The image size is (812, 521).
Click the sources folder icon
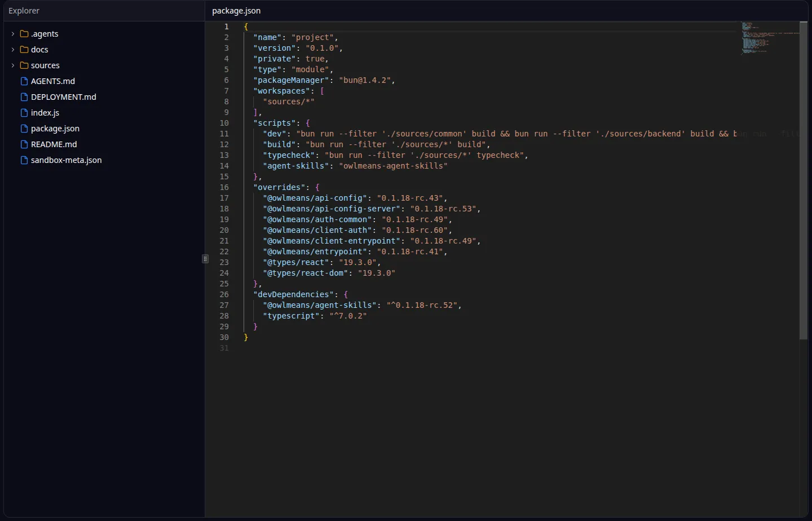(x=24, y=65)
